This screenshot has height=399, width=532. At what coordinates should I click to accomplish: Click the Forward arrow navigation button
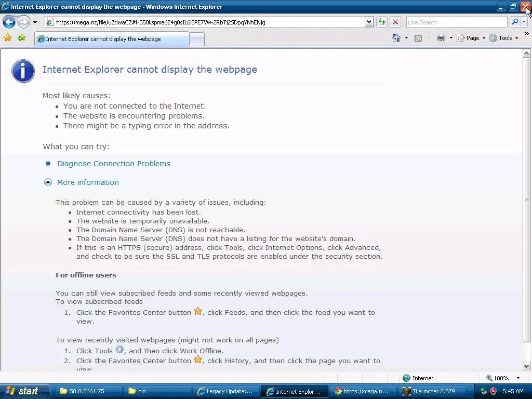pos(23,22)
